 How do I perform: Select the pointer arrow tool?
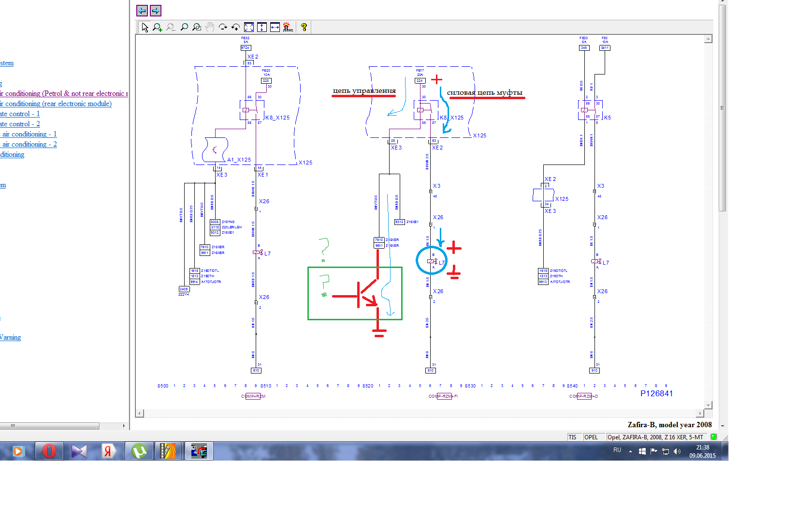145,28
